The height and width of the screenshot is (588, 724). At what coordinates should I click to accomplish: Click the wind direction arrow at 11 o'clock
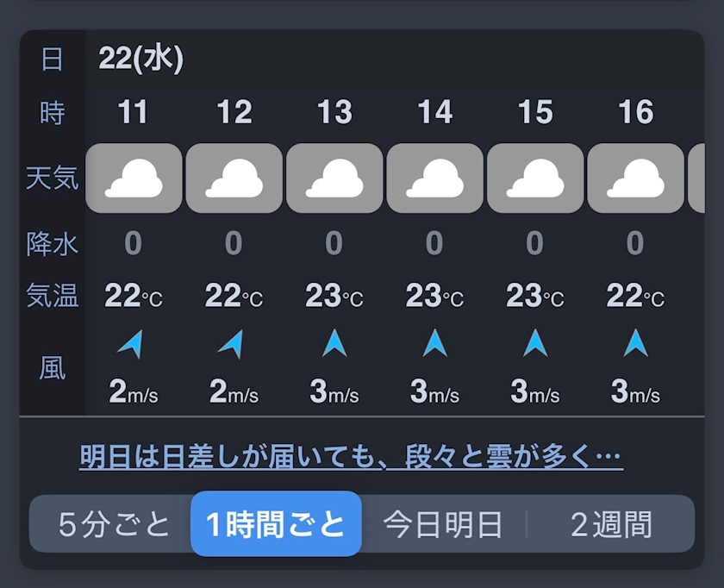pyautogui.click(x=131, y=345)
